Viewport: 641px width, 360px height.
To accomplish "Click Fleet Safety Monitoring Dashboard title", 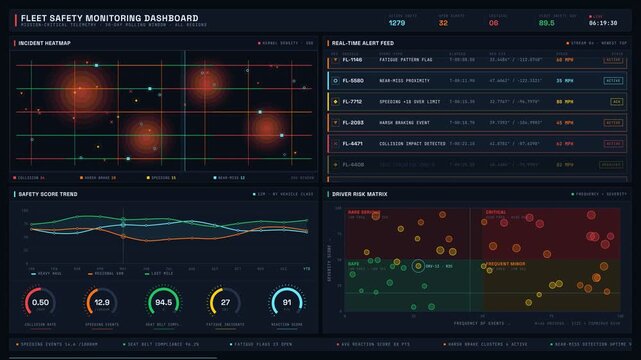I will [x=110, y=18].
